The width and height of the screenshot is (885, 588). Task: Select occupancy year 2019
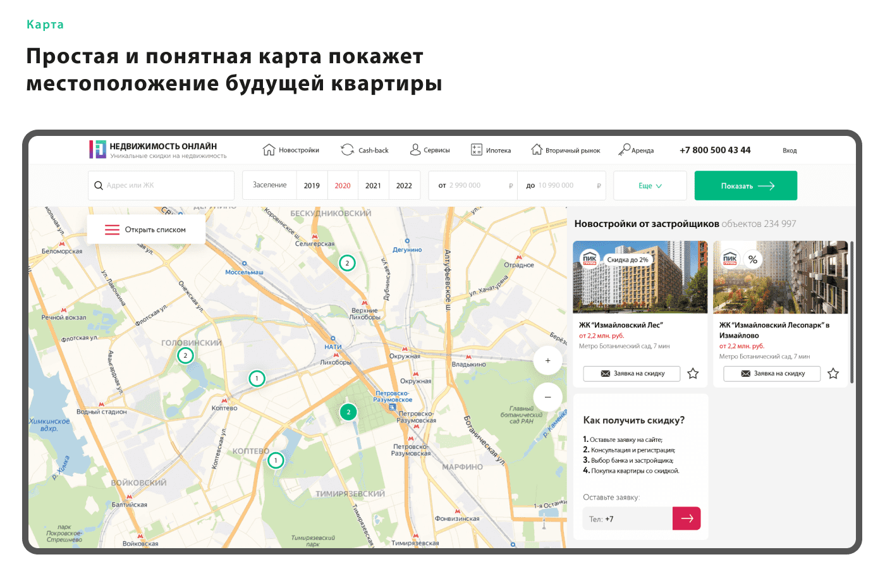coord(312,186)
